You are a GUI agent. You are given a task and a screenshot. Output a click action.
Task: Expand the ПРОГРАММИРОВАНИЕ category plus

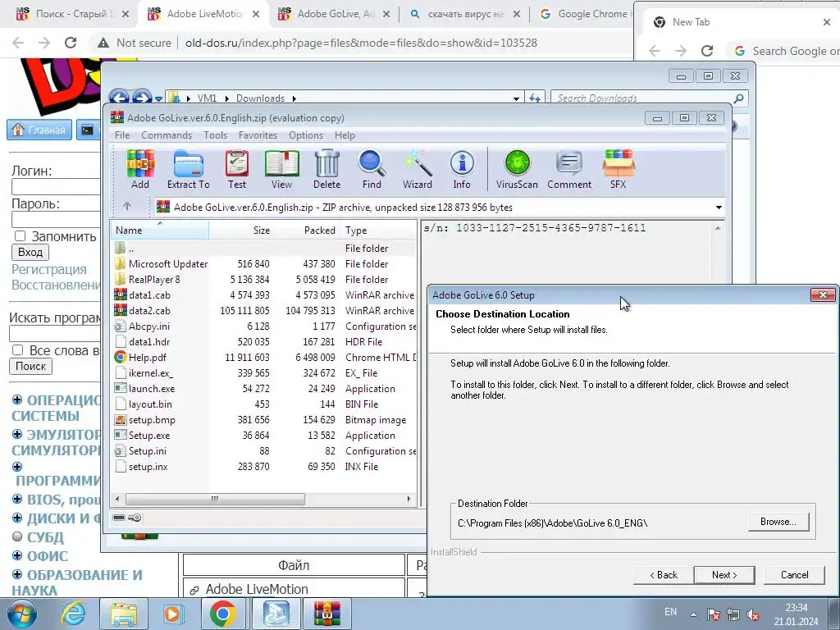[17, 467]
